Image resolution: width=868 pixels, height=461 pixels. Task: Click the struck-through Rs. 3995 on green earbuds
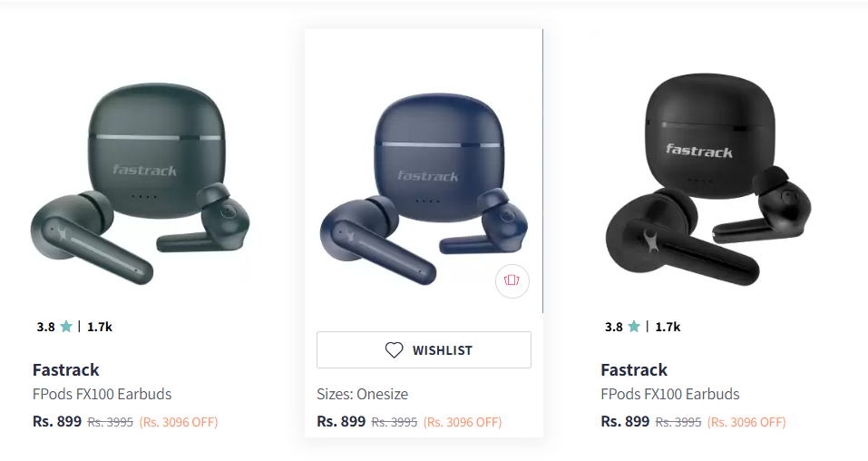[x=110, y=422]
